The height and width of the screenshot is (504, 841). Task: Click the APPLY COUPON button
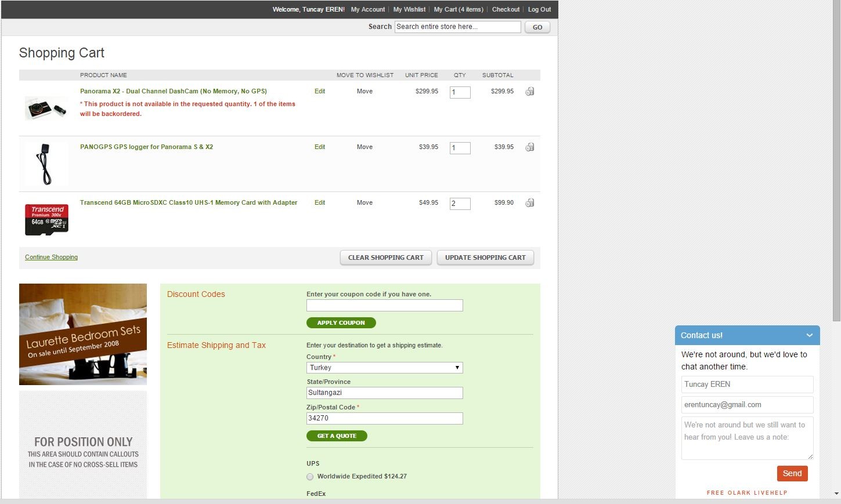pyautogui.click(x=341, y=322)
